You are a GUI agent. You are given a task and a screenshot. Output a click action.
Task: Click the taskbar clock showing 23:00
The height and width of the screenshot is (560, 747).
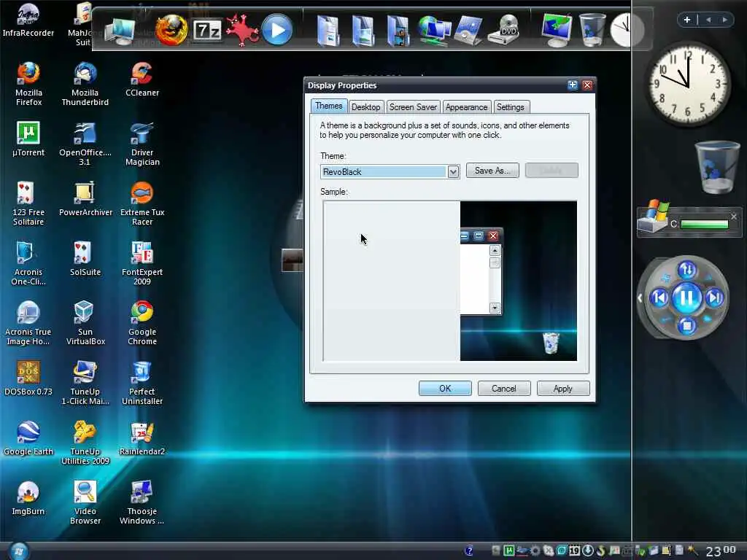coord(720,551)
